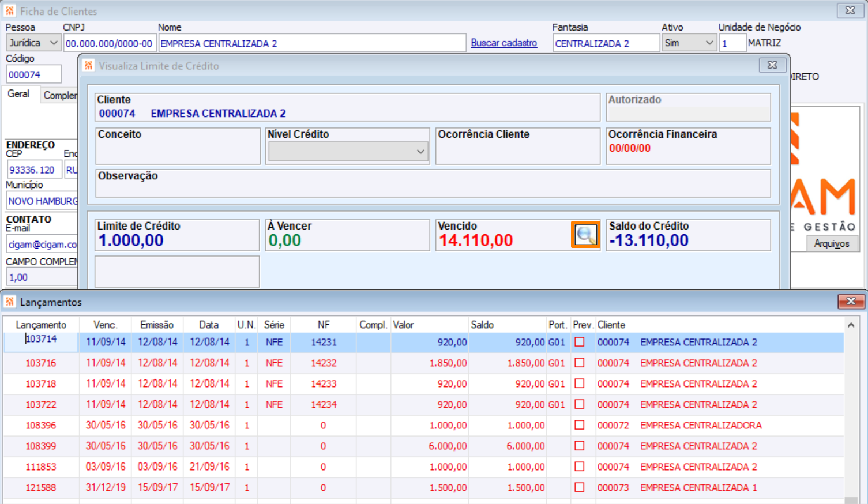
Task: Open the Complemento tab
Action: [60, 95]
